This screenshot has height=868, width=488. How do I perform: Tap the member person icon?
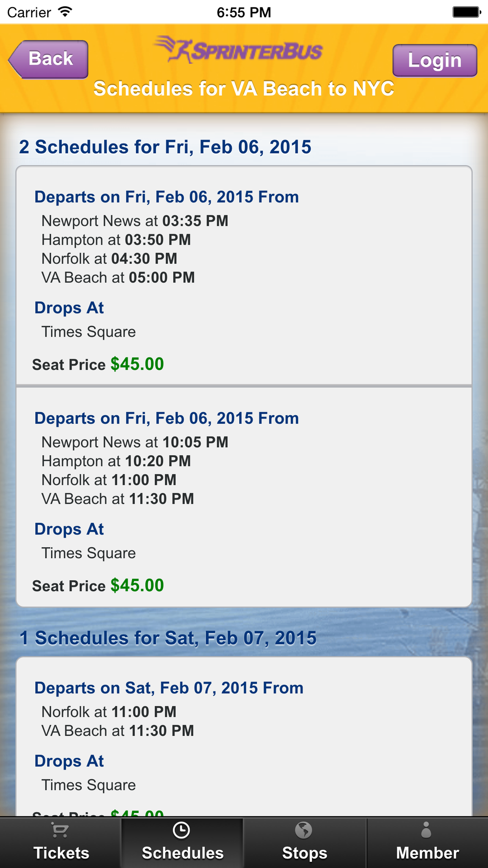point(426,830)
